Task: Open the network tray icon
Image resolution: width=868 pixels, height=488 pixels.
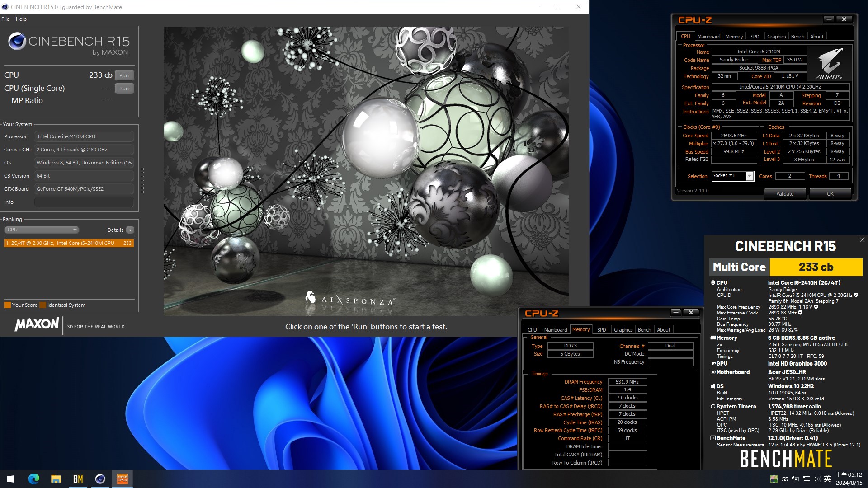Action: pyautogui.click(x=806, y=479)
